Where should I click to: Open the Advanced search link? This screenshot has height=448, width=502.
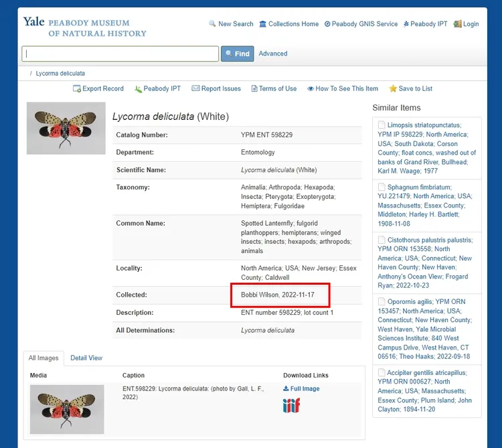tap(273, 54)
